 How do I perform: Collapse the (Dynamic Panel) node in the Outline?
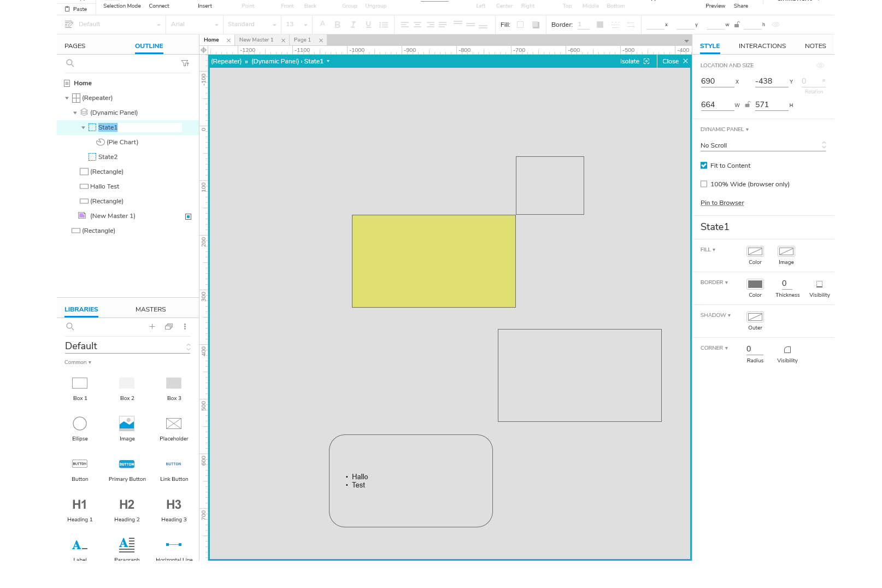(75, 113)
